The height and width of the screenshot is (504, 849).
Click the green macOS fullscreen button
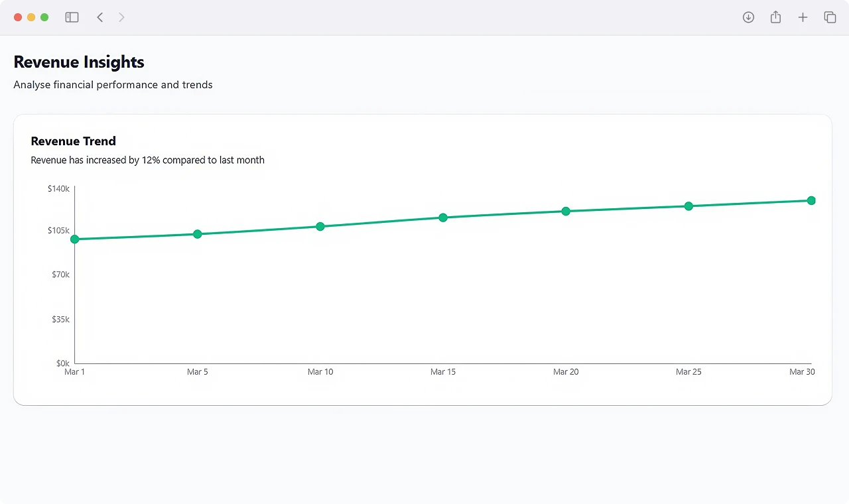[x=44, y=17]
